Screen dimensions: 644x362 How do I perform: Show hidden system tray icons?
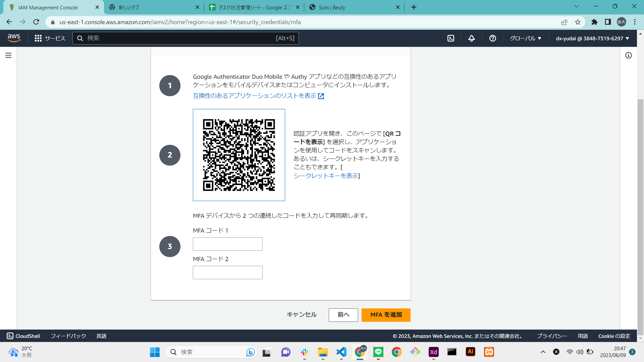pyautogui.click(x=543, y=352)
